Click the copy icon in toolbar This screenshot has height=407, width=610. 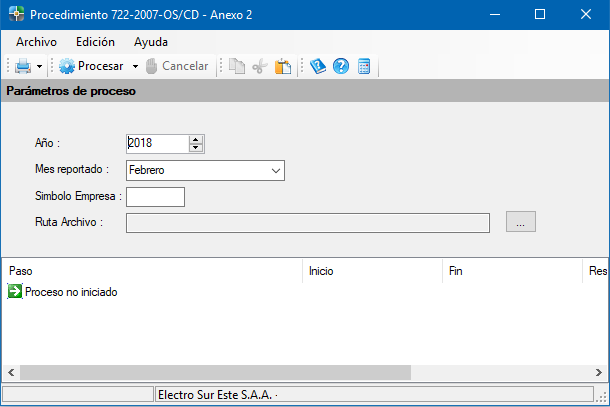pos(237,66)
